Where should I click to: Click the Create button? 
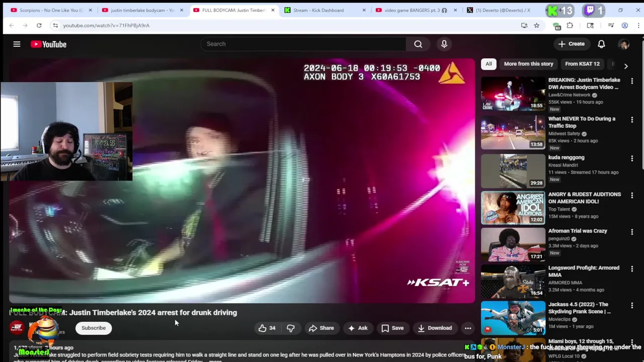pos(571,44)
